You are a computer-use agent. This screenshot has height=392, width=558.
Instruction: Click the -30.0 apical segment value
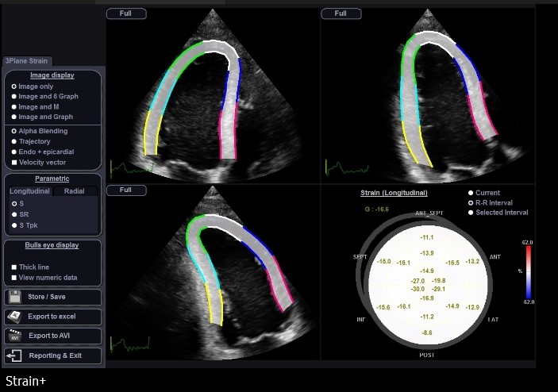pyautogui.click(x=418, y=289)
